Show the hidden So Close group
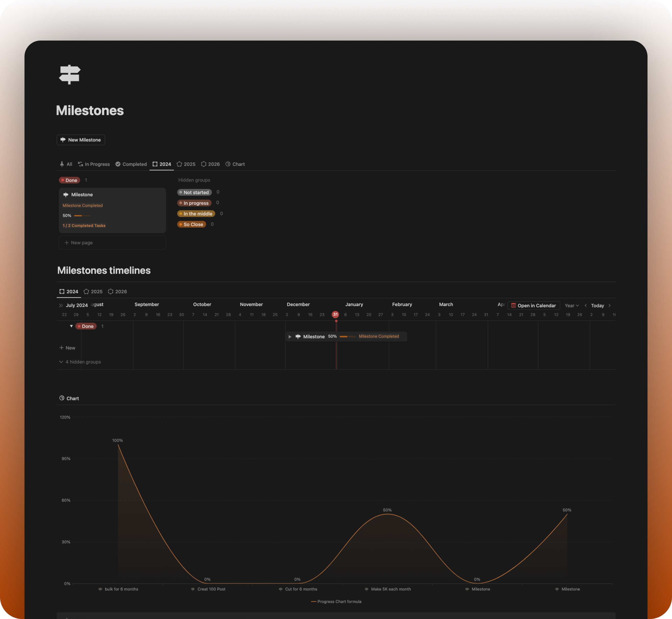 [192, 224]
